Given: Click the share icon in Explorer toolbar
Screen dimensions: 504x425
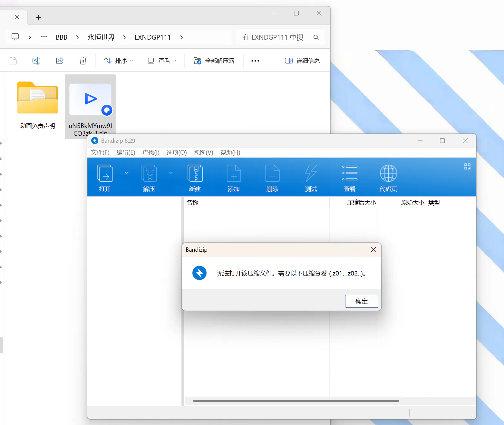Looking at the screenshot, I should 60,61.
